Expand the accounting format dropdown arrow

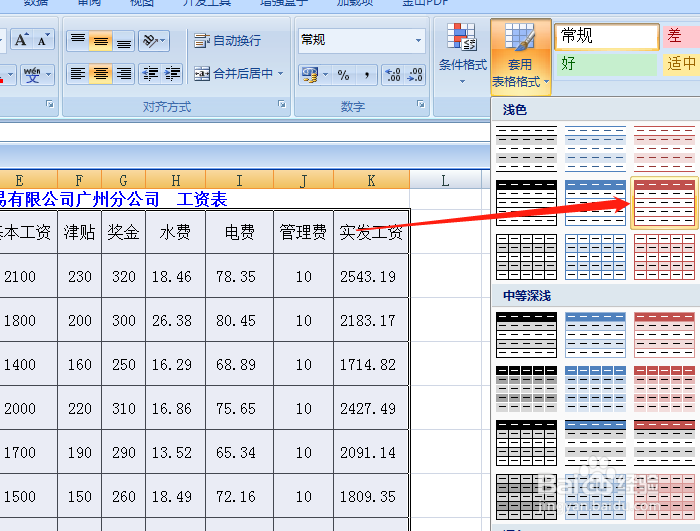325,75
